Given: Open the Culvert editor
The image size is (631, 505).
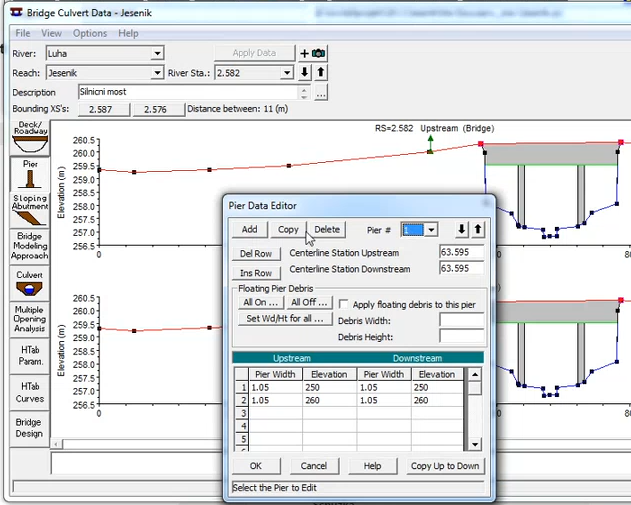Looking at the screenshot, I should 29,283.
